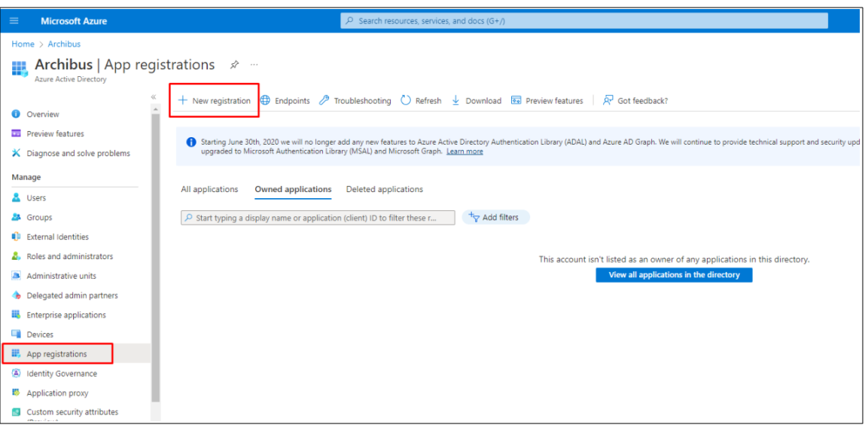This screenshot has height=431, width=868.
Task: Click the Devices icon in sidebar
Action: point(16,334)
